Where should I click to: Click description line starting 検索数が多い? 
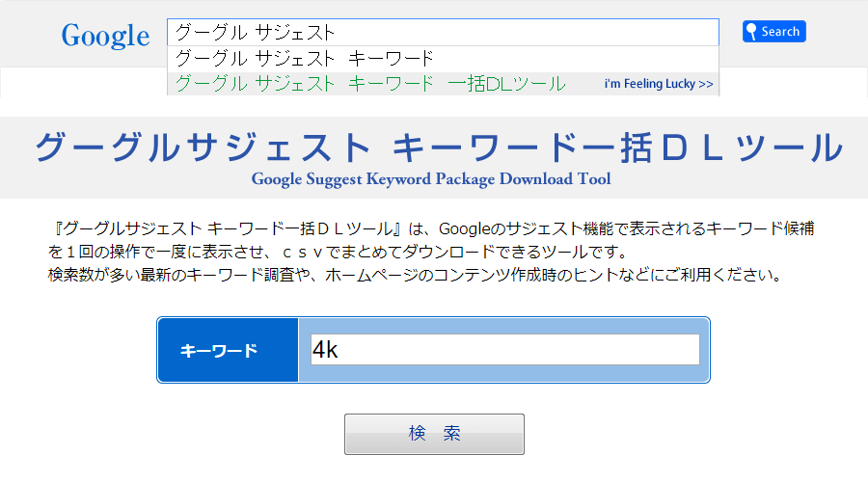point(415,275)
